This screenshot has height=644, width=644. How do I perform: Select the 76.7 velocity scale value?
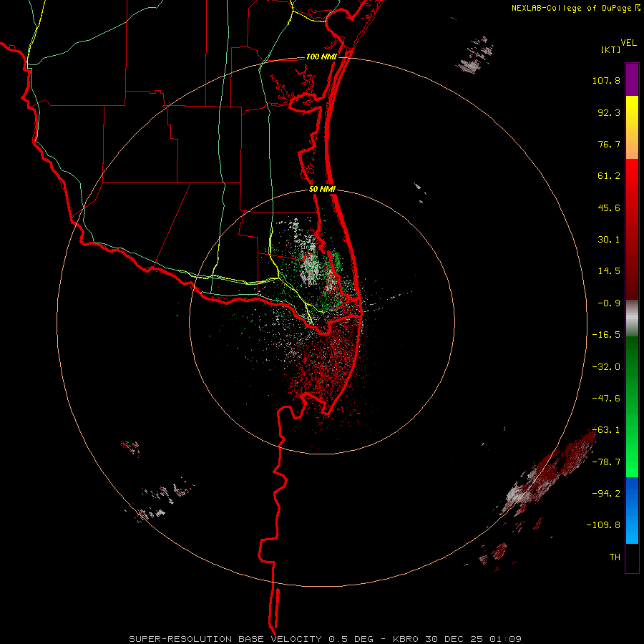point(609,144)
